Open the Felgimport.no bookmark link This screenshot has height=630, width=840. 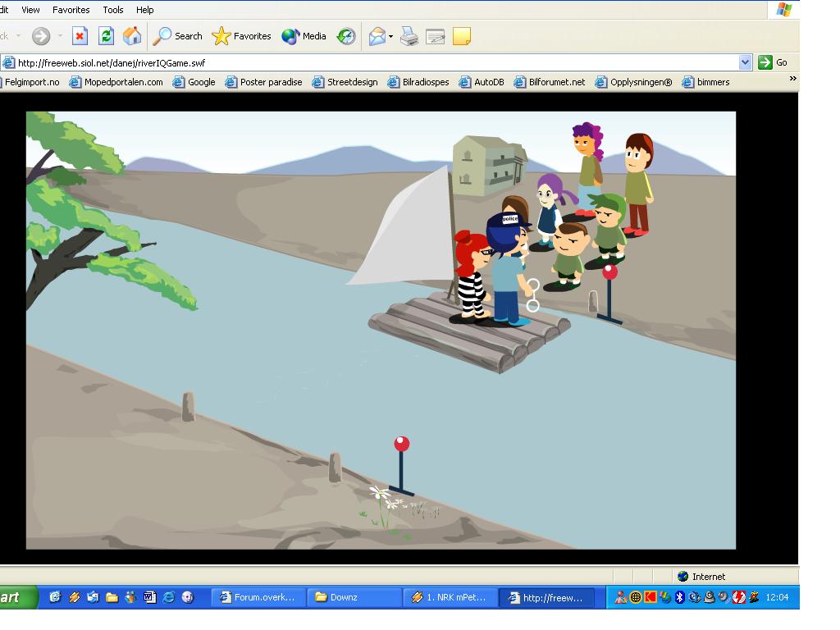[31, 82]
